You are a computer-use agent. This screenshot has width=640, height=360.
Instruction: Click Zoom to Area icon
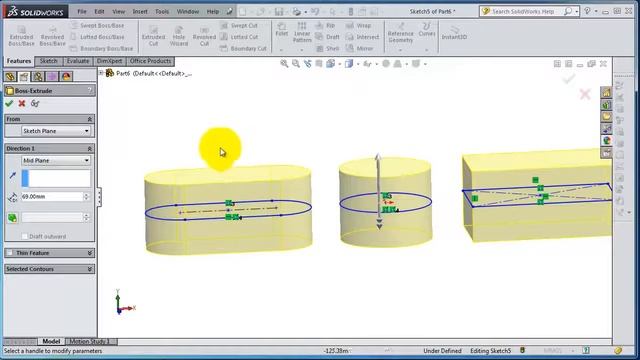coord(296,64)
